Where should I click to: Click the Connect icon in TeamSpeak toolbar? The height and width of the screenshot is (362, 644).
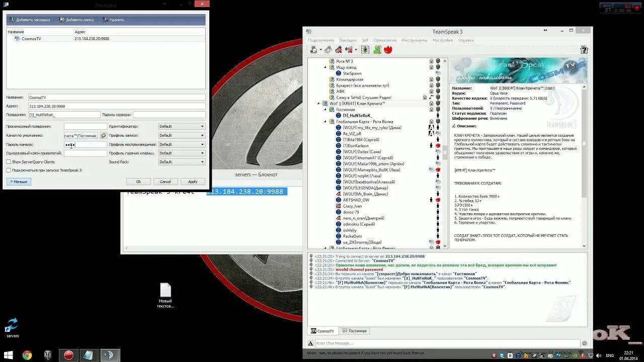click(313, 49)
